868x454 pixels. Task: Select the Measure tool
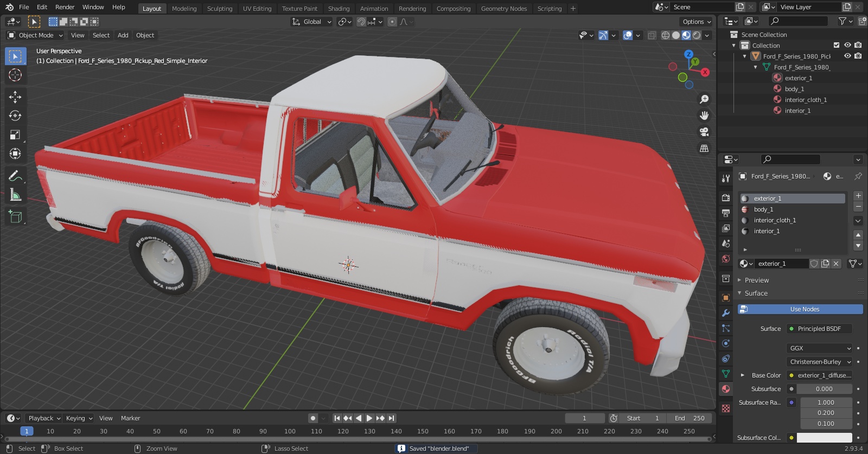15,195
